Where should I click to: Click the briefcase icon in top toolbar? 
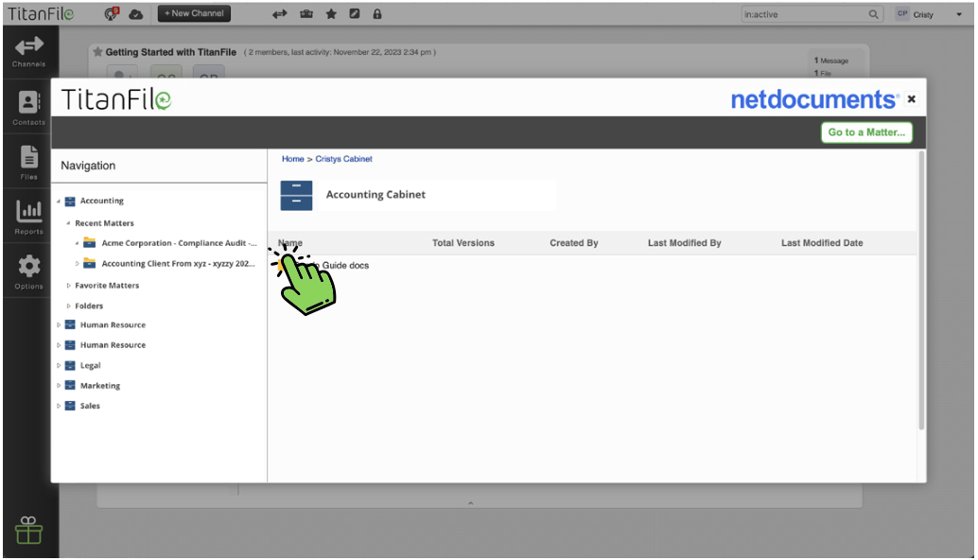point(306,14)
